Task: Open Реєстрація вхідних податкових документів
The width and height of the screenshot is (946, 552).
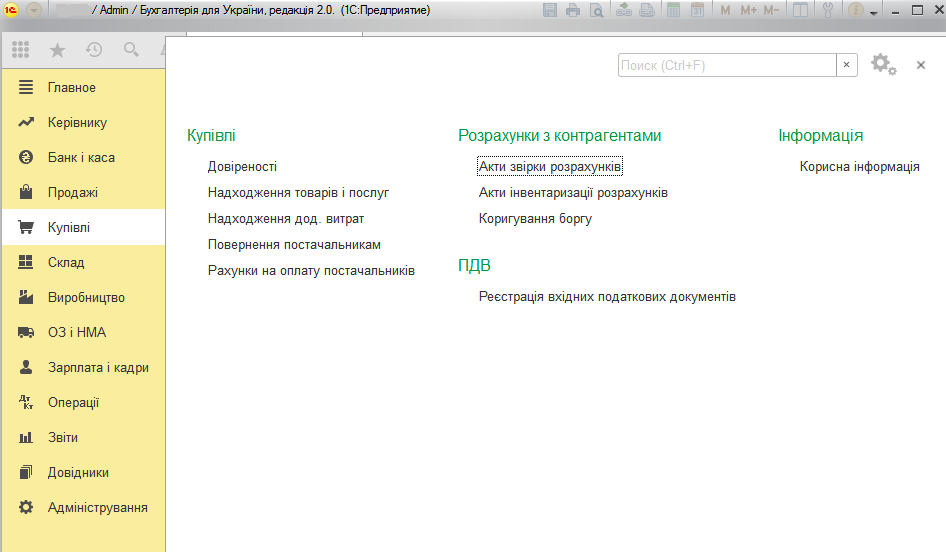Action: [607, 296]
